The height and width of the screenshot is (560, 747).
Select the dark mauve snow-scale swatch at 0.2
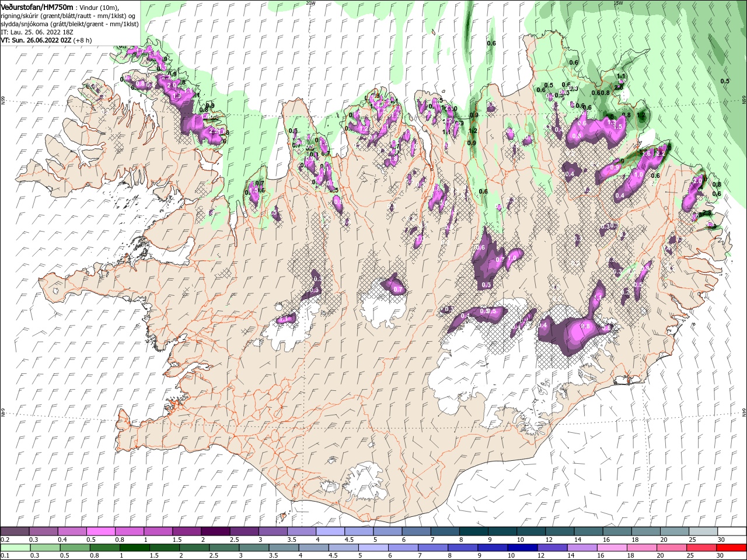coord(15,531)
